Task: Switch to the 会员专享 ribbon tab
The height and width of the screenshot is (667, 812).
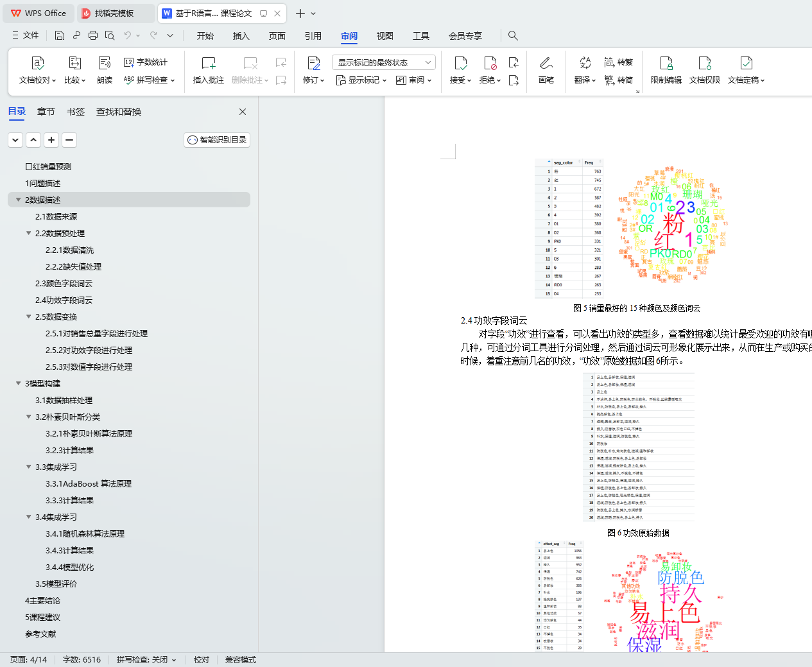Action: [x=465, y=36]
